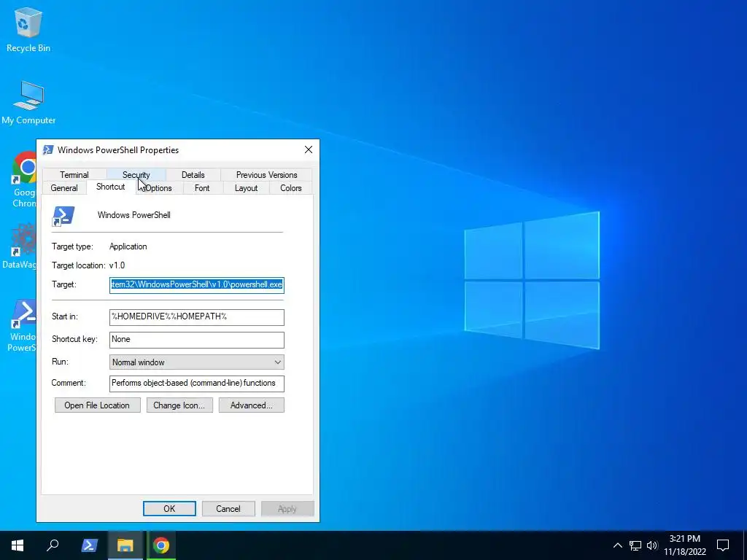The image size is (747, 560).
Task: Open the Recycle Bin desktop icon
Action: pos(28,29)
